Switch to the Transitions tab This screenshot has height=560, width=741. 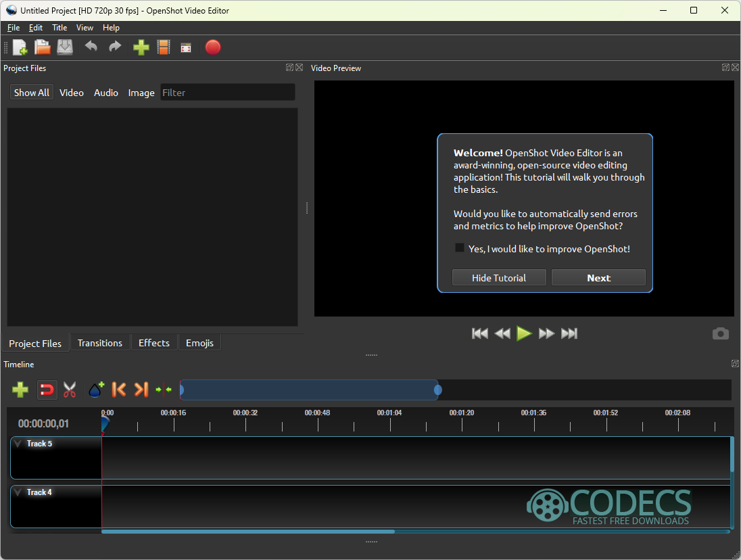click(x=99, y=343)
